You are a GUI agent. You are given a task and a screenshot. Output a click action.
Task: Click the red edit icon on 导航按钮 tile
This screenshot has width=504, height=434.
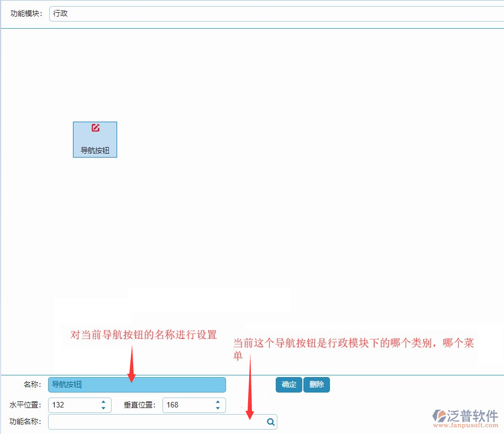pyautogui.click(x=95, y=128)
